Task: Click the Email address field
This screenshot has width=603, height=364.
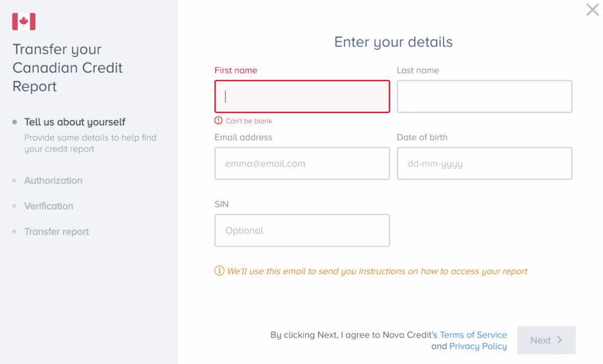Action: pos(302,163)
